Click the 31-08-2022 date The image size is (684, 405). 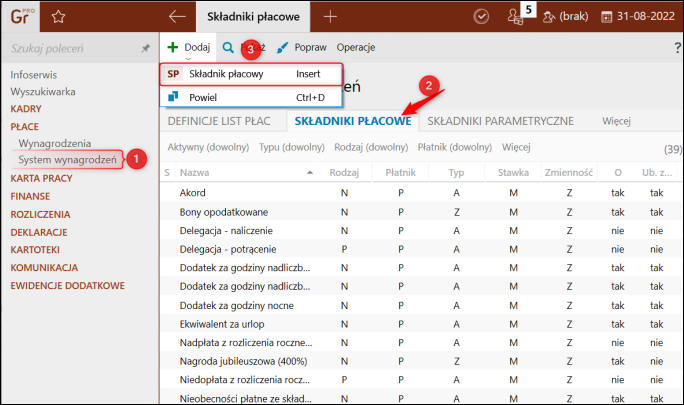646,17
